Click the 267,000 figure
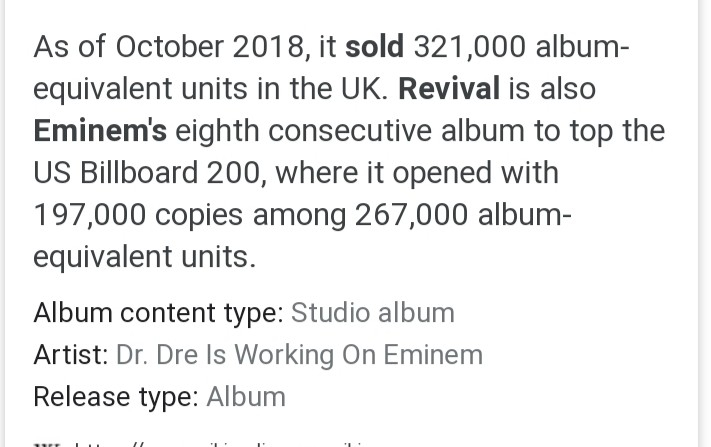This screenshot has width=711, height=447. tap(411, 215)
